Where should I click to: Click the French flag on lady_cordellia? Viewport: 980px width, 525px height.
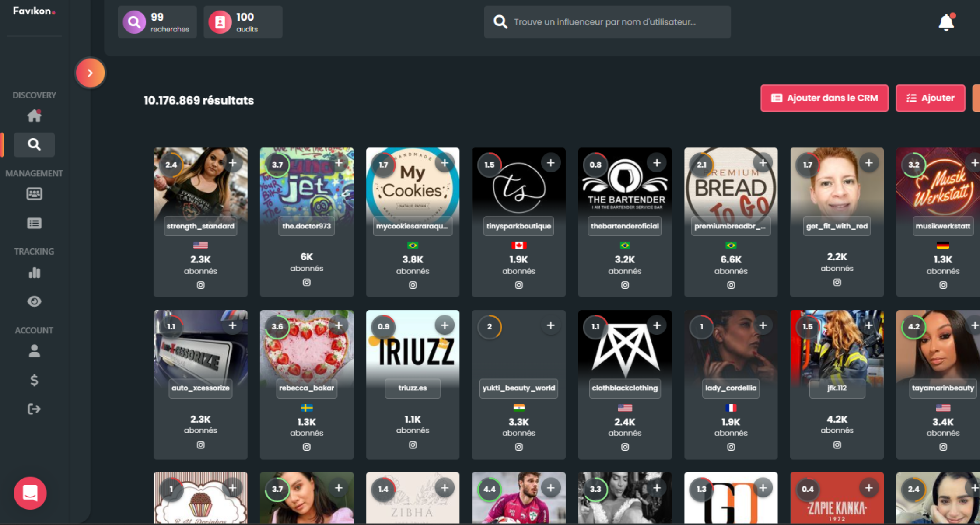731,408
